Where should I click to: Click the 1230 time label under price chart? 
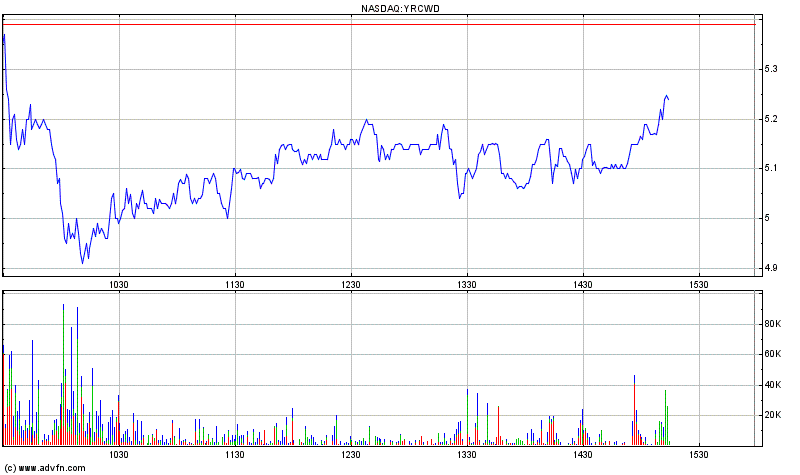(351, 285)
